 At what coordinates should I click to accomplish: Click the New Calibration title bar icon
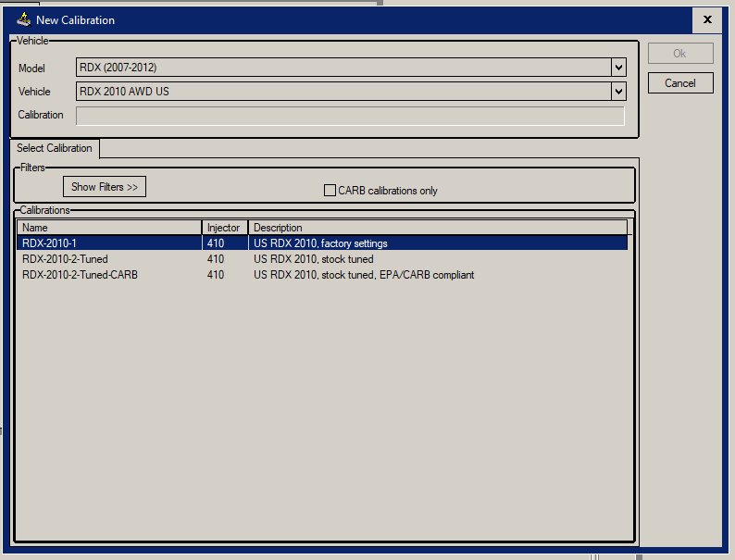(24, 19)
